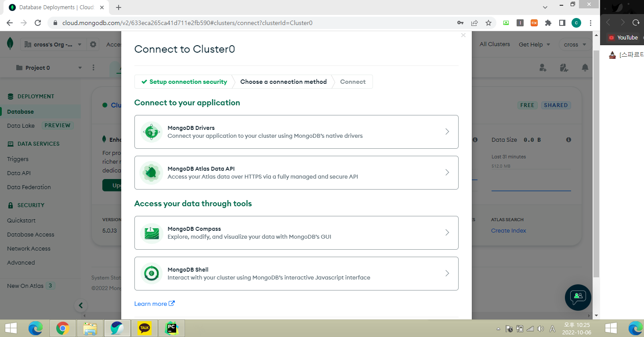
Task: Open Network Access in the sidebar
Action: (x=29, y=248)
